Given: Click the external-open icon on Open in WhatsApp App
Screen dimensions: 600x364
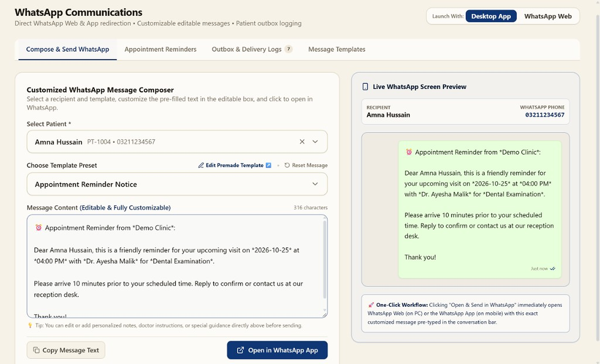Looking at the screenshot, I should pyautogui.click(x=240, y=350).
